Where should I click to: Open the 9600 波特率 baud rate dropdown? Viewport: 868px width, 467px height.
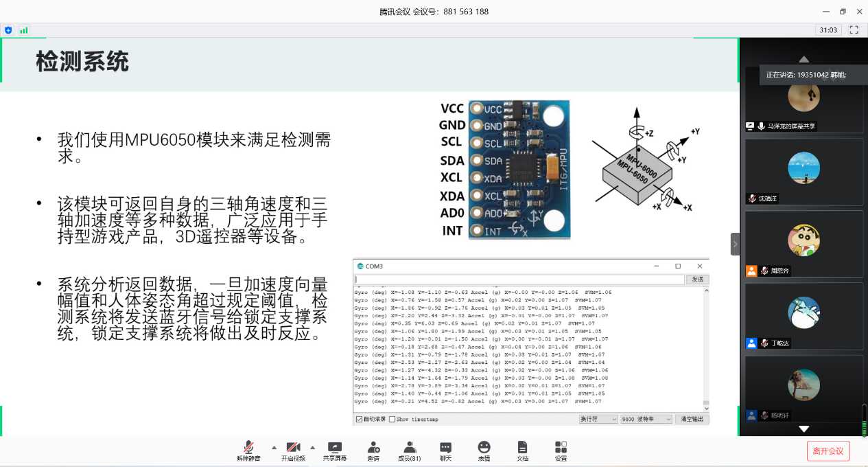point(646,419)
